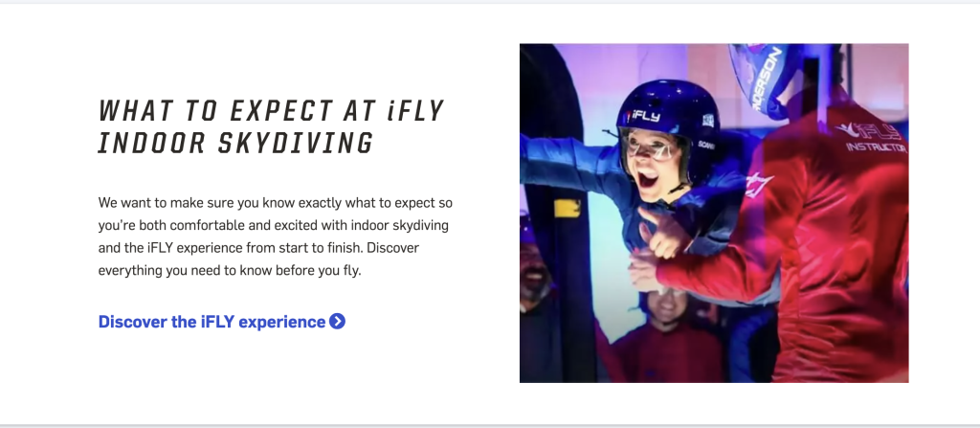Open the Discover the iFLY experience link
The height and width of the screenshot is (428, 980).
212,322
